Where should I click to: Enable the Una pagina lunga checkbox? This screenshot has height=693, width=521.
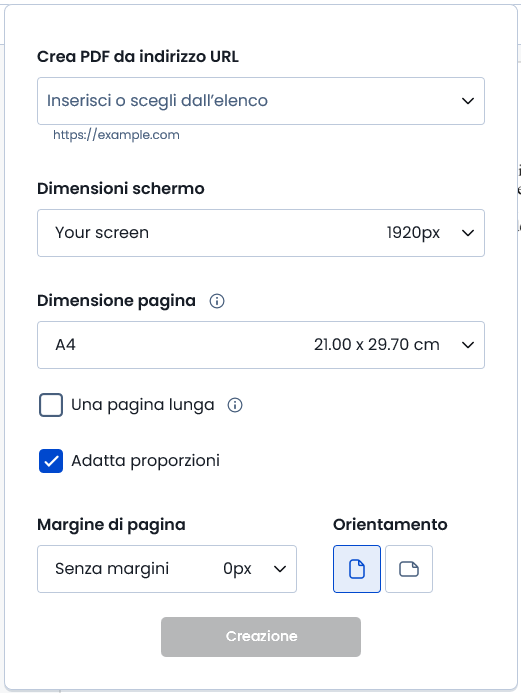[51, 405]
